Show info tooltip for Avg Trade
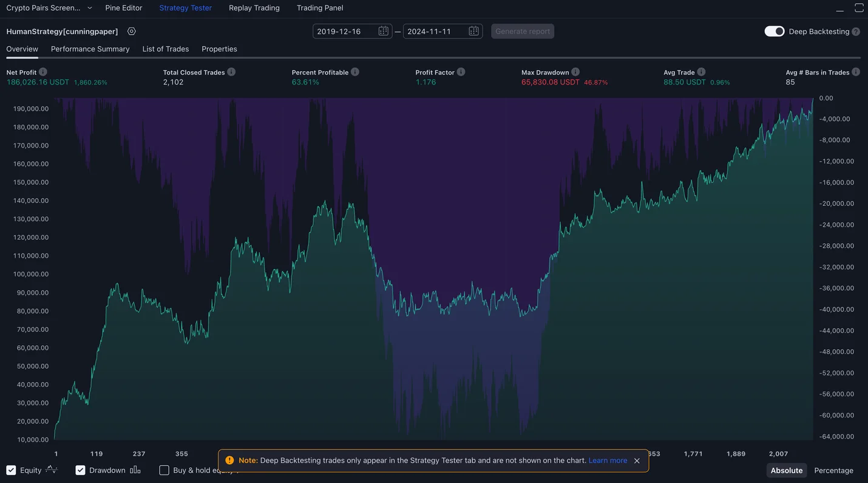 click(x=701, y=72)
